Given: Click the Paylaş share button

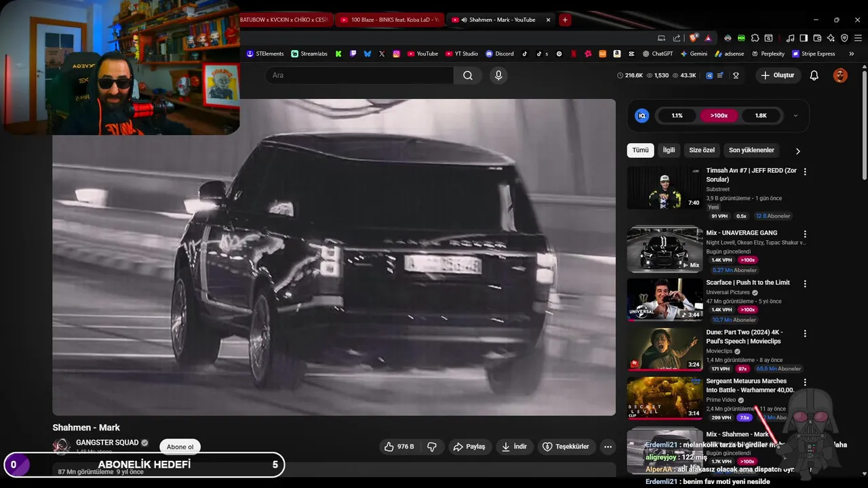Looking at the screenshot, I should (x=470, y=447).
